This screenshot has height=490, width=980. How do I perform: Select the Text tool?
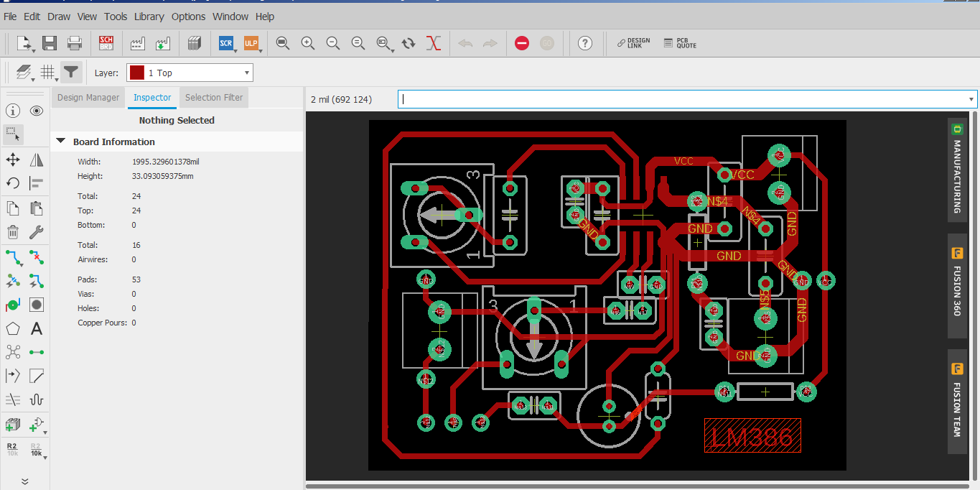(37, 328)
